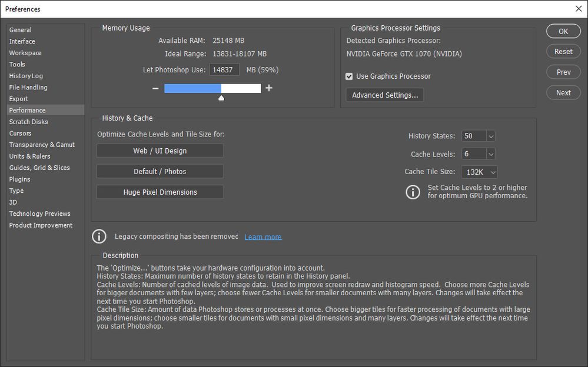Open the History States dropdown
Screen dimensions: 588x367
(x=490, y=136)
